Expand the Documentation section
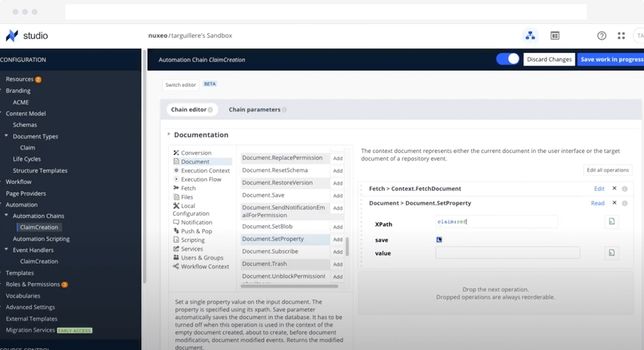This screenshot has width=644, height=350. [169, 134]
